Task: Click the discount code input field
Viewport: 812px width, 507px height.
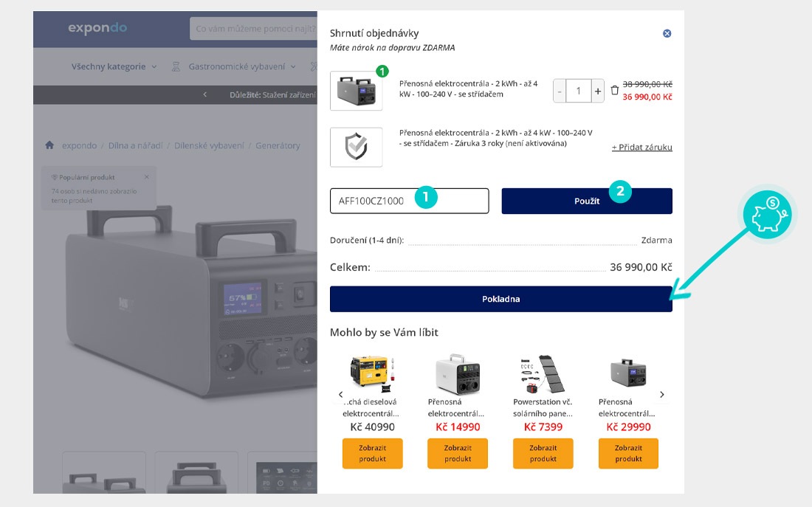Action: click(x=409, y=201)
